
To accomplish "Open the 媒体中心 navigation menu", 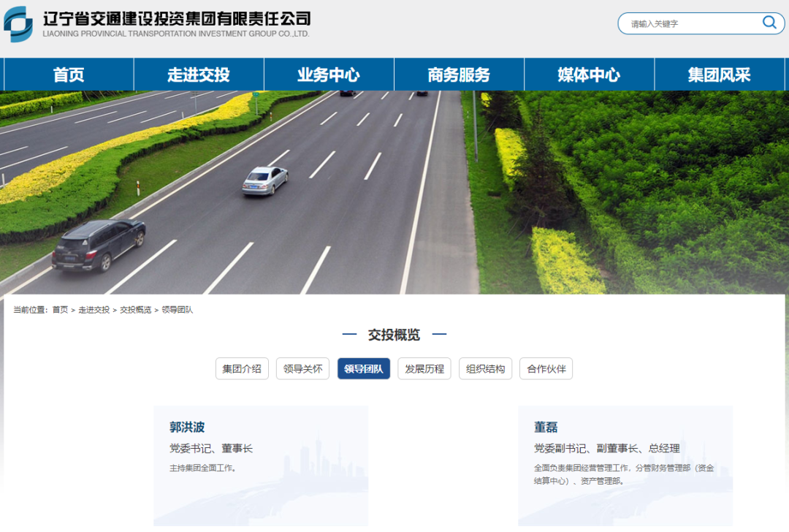I will point(590,75).
